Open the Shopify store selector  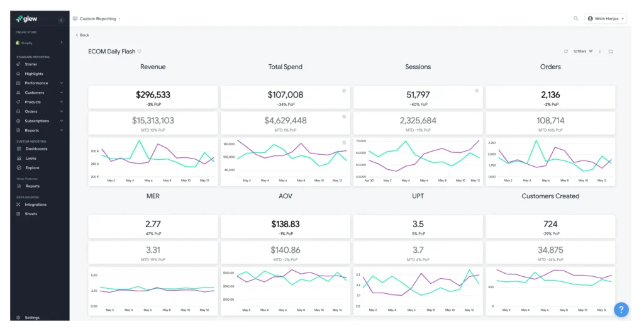point(40,43)
